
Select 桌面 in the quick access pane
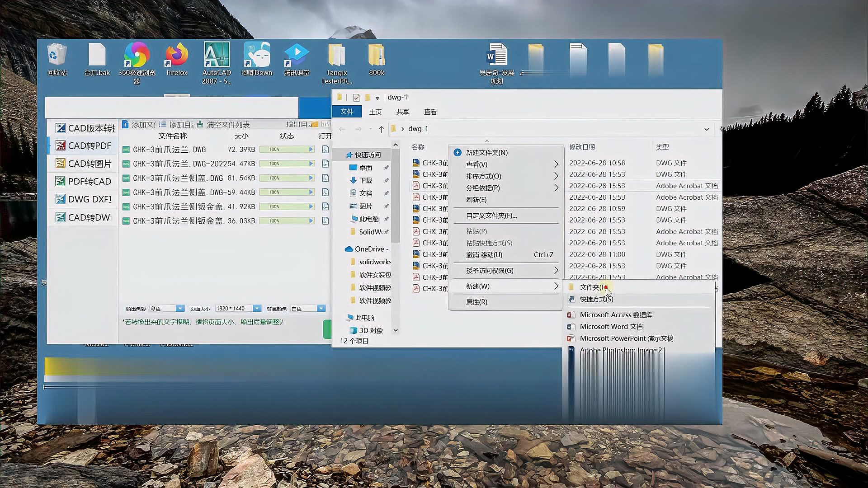pos(366,168)
